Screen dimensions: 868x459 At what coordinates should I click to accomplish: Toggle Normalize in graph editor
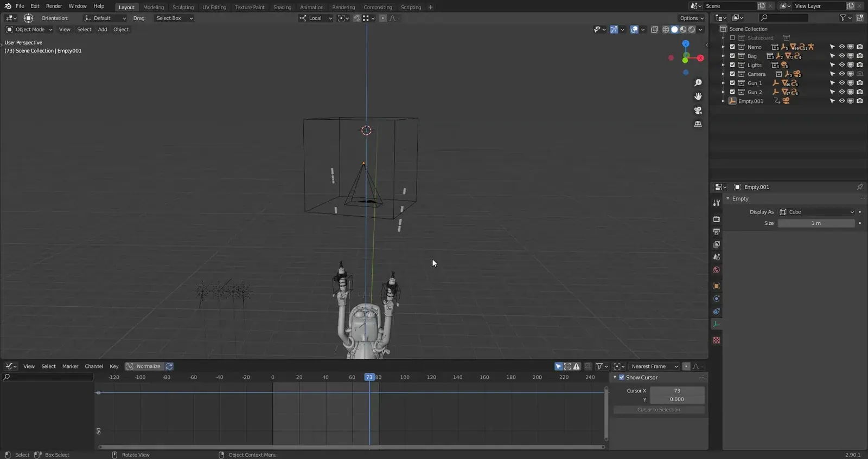144,366
